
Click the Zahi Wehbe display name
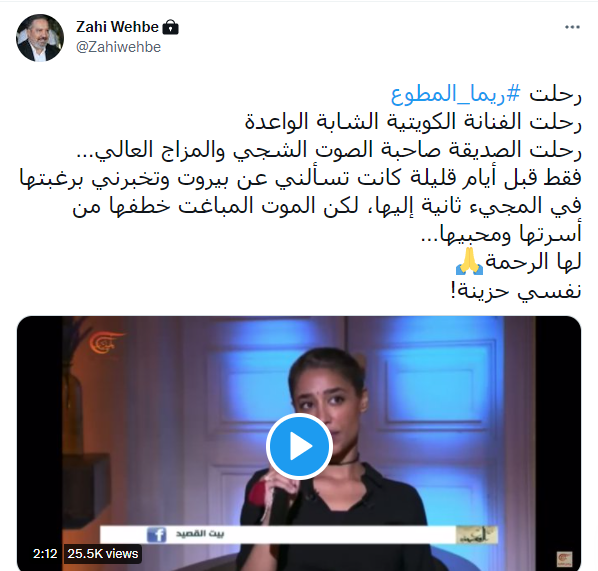click(x=117, y=27)
